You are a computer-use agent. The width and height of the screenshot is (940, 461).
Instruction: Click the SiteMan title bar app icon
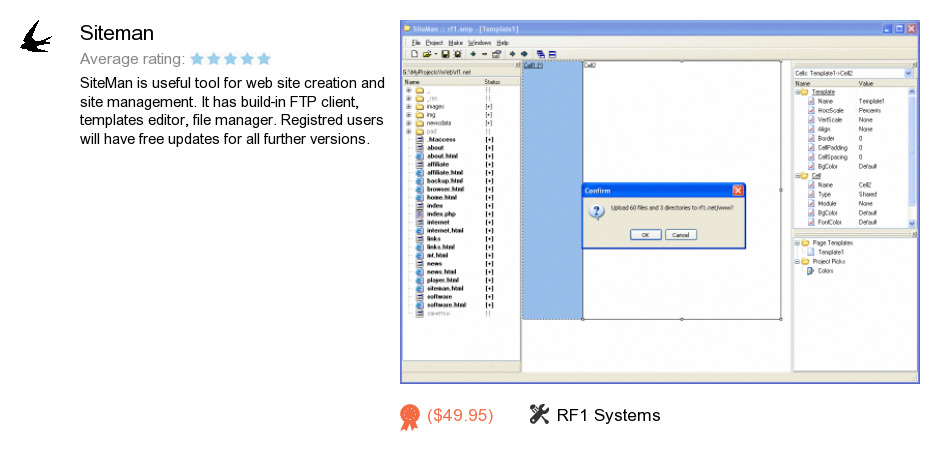[407, 28]
